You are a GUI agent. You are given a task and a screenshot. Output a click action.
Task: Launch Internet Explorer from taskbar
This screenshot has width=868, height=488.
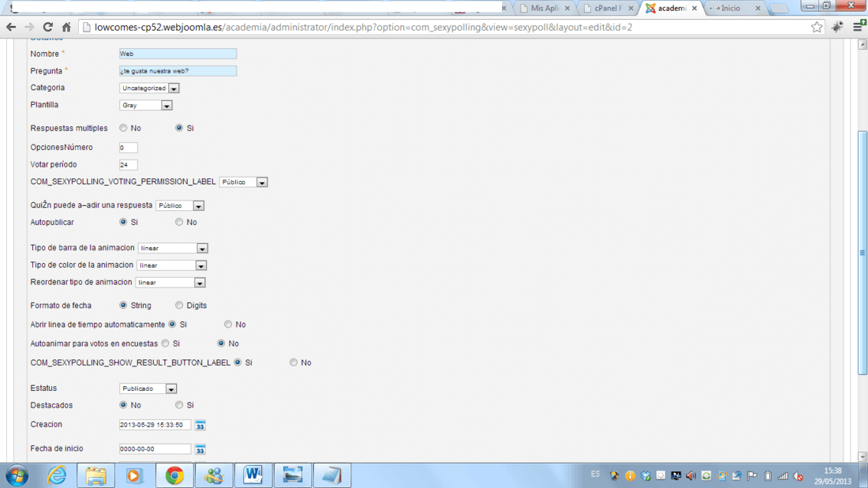(x=57, y=476)
